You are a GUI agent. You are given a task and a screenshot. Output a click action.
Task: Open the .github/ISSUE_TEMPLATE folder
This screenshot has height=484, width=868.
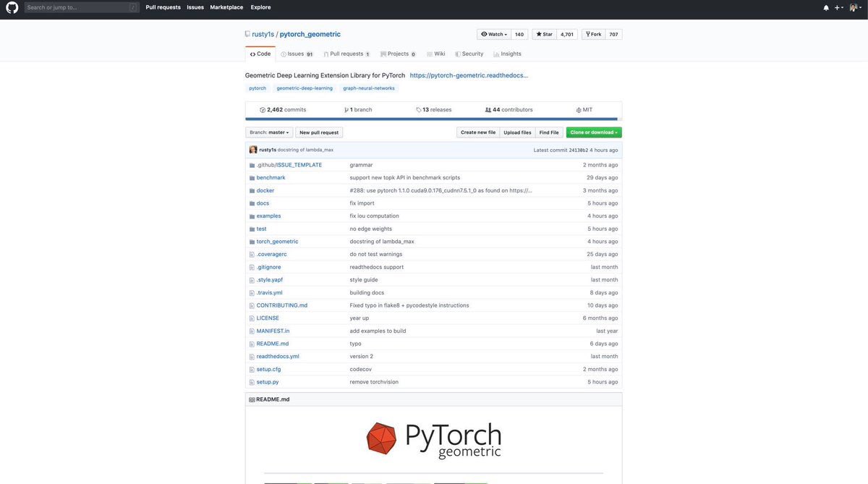(x=289, y=165)
